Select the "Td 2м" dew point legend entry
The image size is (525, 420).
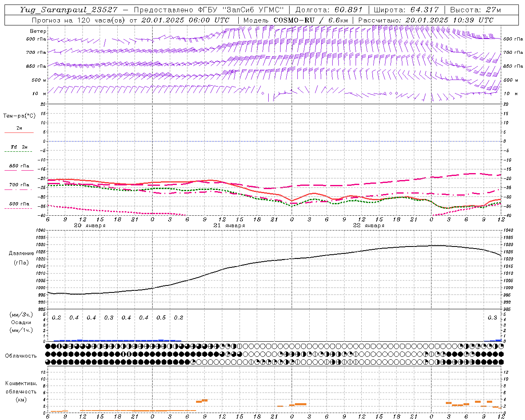pyautogui.click(x=19, y=147)
